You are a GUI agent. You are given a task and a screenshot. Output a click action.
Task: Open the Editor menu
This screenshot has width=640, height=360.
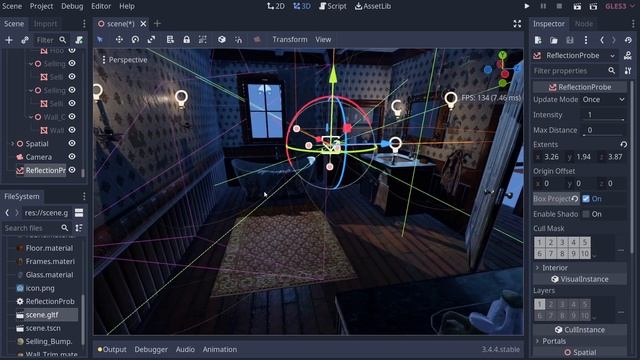(101, 6)
